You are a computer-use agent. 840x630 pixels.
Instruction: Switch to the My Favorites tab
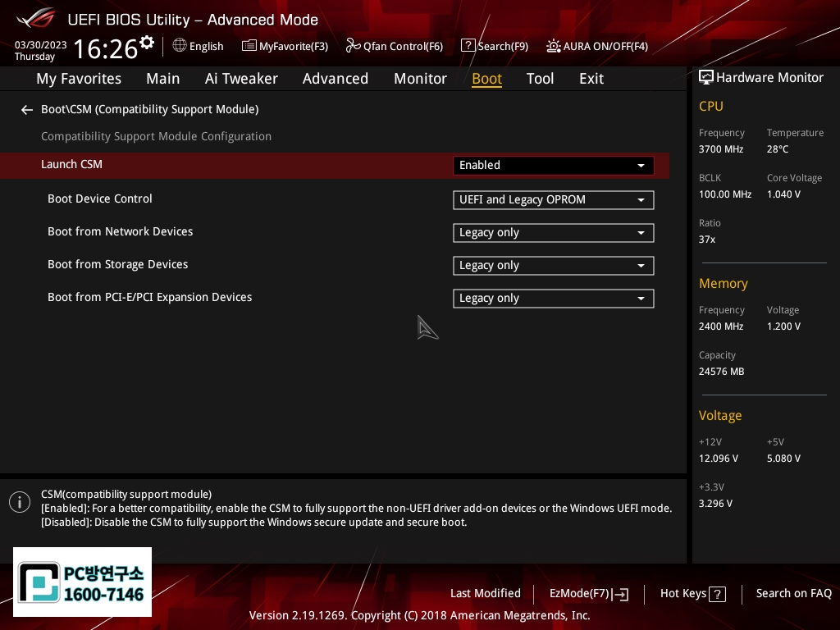[79, 79]
